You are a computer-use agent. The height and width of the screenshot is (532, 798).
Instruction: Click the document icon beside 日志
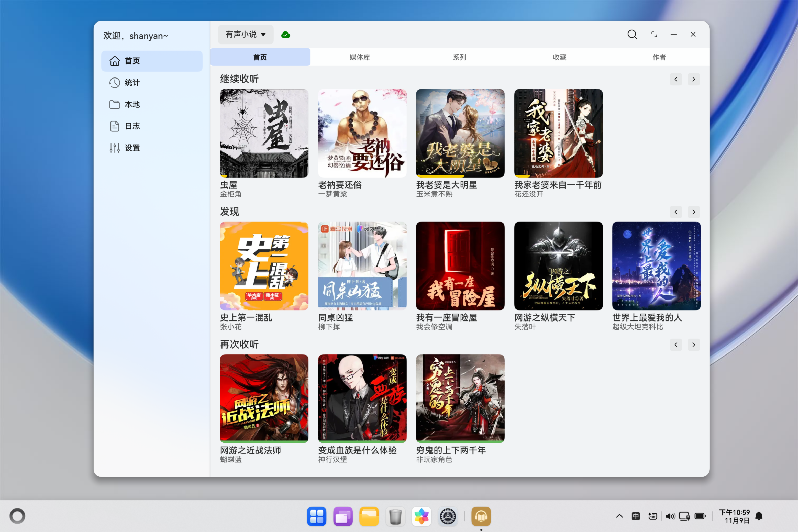pyautogui.click(x=115, y=126)
